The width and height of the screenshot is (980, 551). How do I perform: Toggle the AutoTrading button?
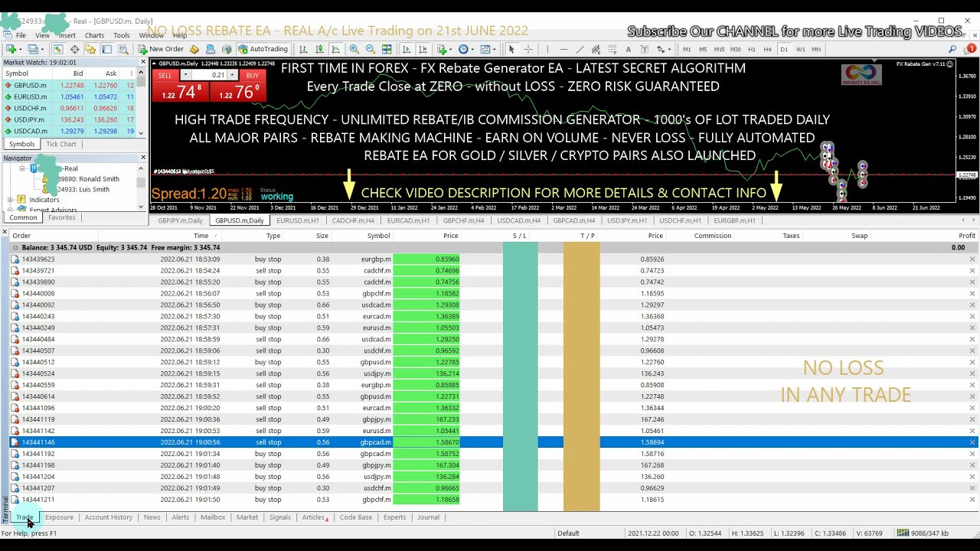coord(263,49)
